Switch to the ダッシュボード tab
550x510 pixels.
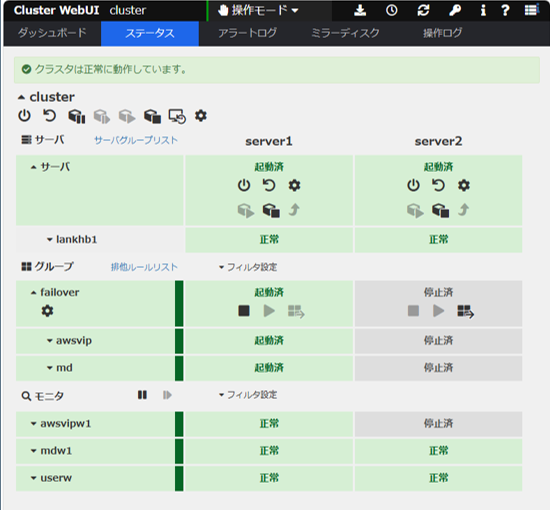[x=52, y=33]
